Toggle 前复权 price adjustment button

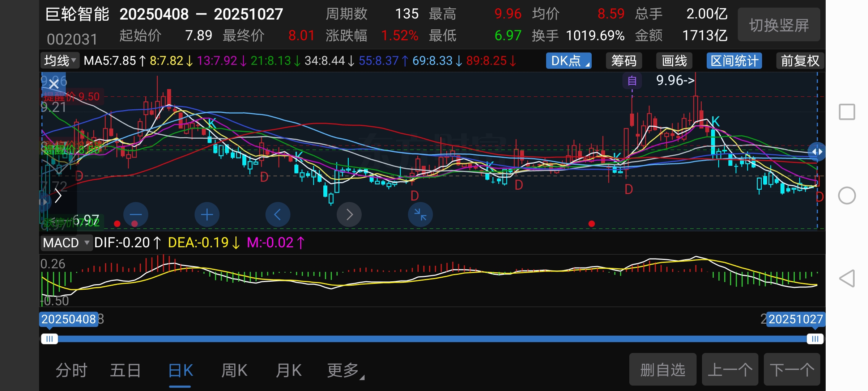click(x=800, y=60)
